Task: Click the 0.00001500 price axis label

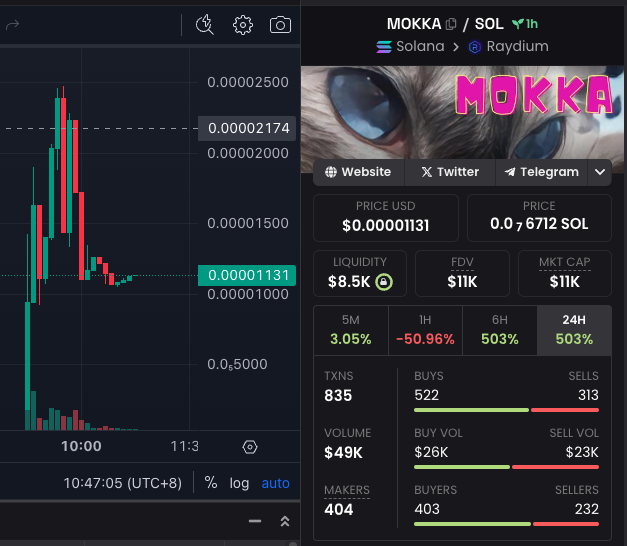Action: [x=248, y=223]
